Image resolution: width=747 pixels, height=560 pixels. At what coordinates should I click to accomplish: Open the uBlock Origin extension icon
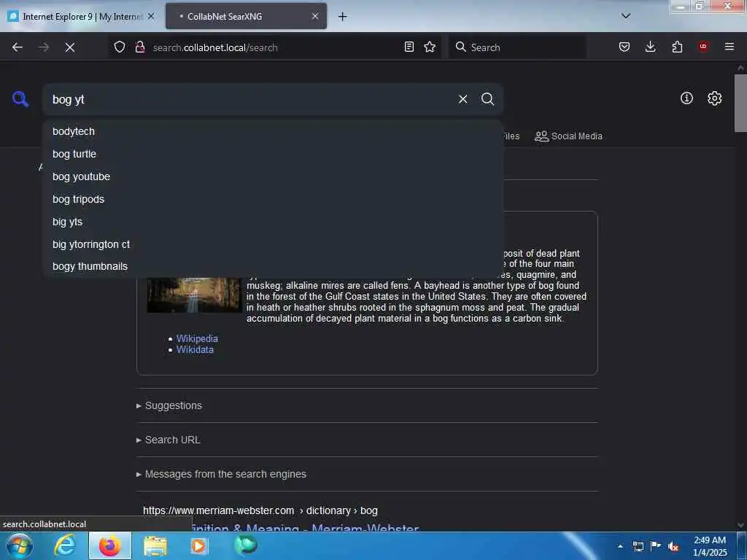coord(703,47)
